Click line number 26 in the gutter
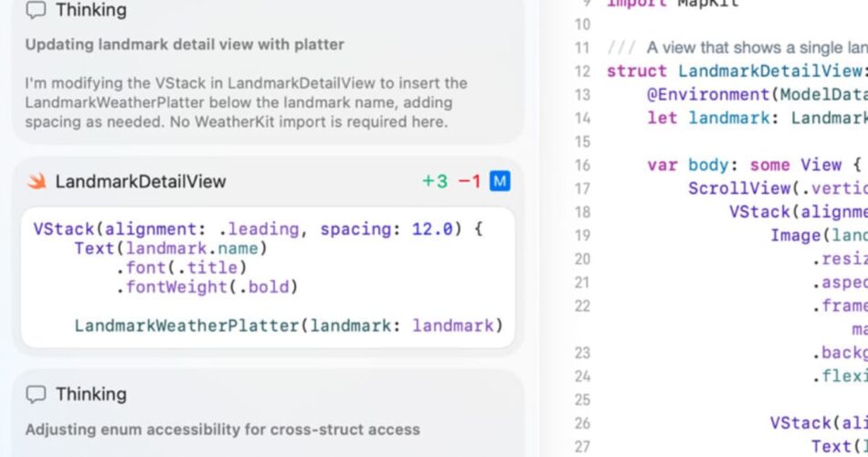This screenshot has height=457, width=868. (581, 423)
